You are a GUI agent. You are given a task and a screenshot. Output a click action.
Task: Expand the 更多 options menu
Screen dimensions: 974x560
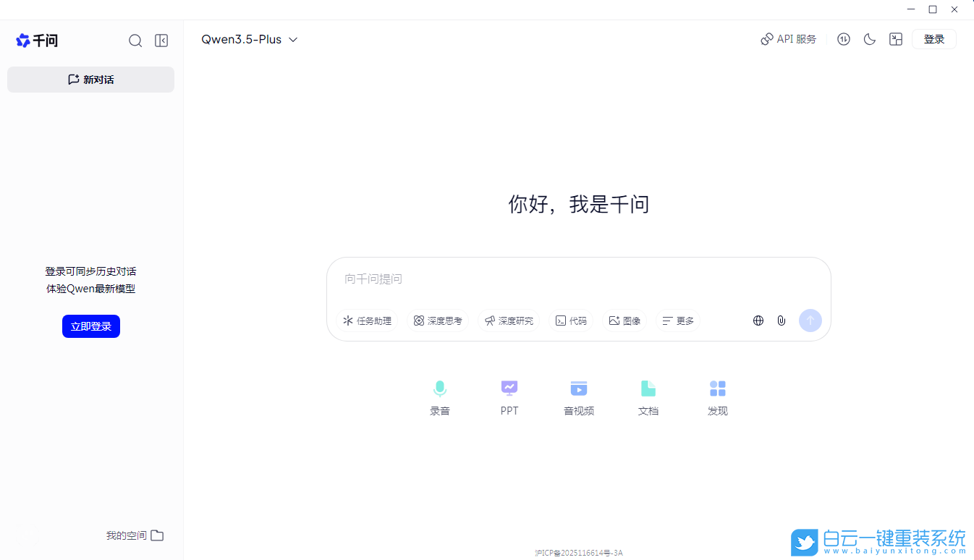[678, 321]
